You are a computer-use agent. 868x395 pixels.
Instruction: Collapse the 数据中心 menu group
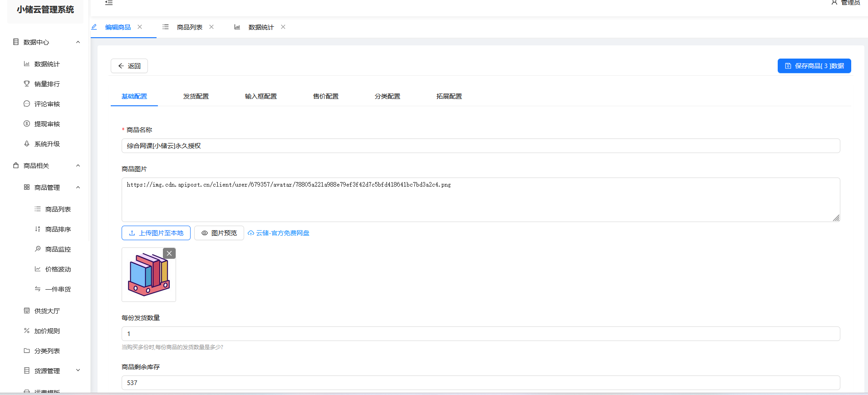(78, 42)
